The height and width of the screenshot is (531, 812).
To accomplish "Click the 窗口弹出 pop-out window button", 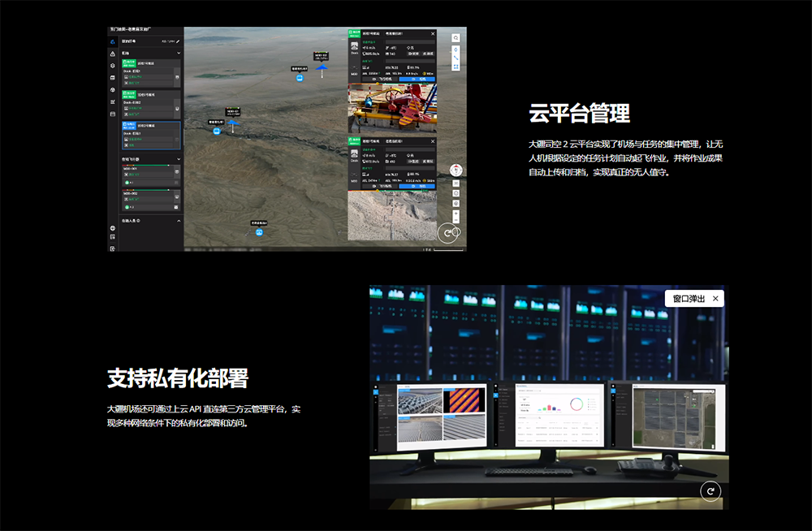I will (689, 299).
